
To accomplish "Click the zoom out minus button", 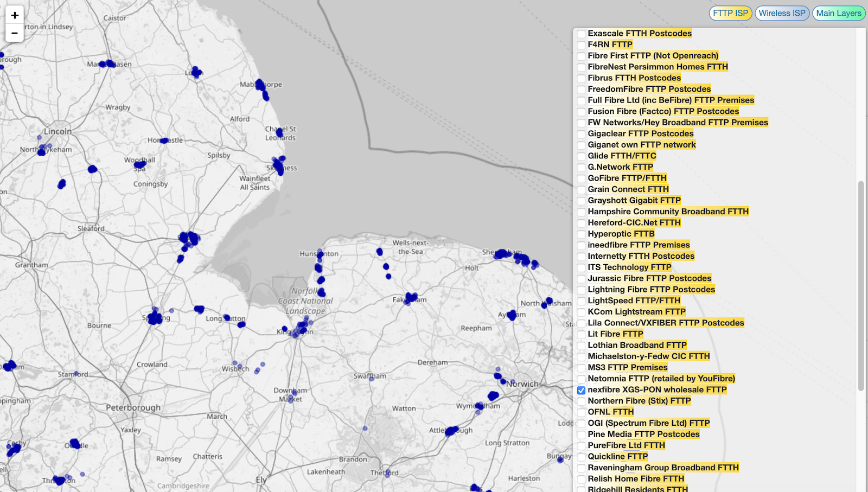I will (x=15, y=33).
